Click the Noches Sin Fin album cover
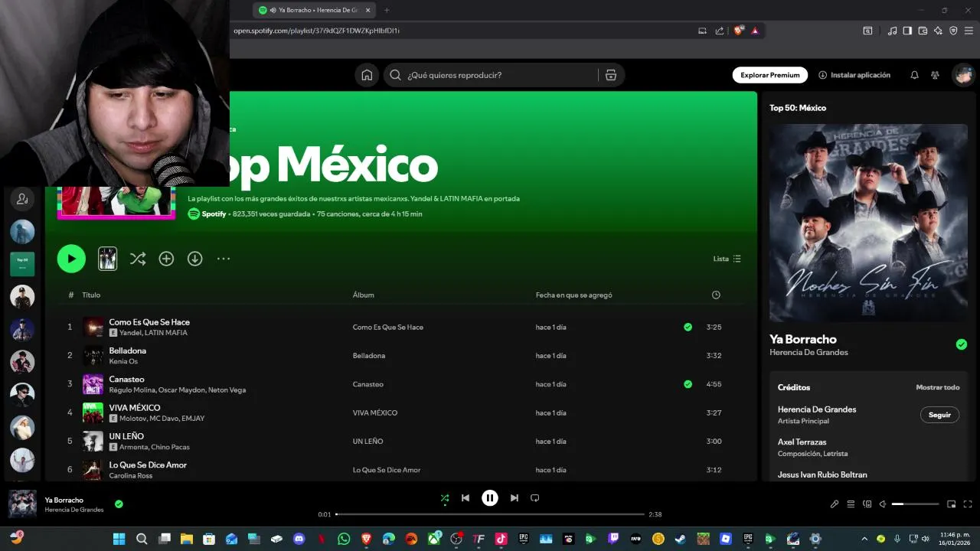This screenshot has width=980, height=551. pyautogui.click(x=868, y=223)
